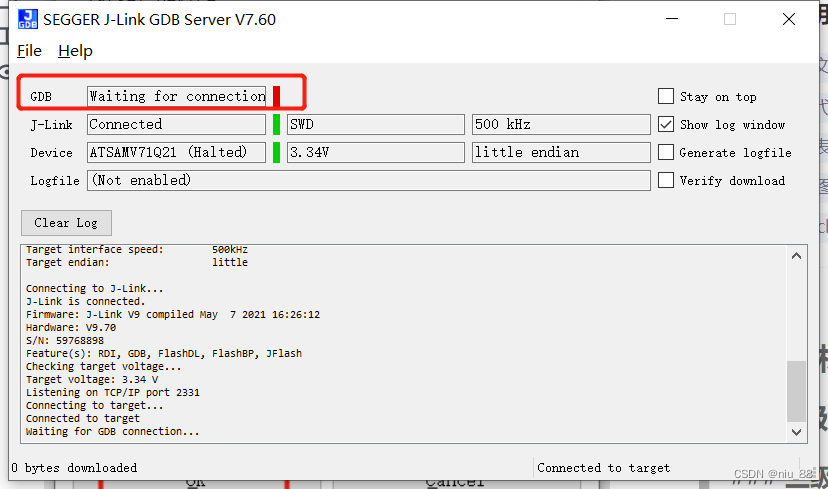Image resolution: width=828 pixels, height=489 pixels.
Task: Click the Logfile '(Not enabled)' field
Action: [x=369, y=180]
